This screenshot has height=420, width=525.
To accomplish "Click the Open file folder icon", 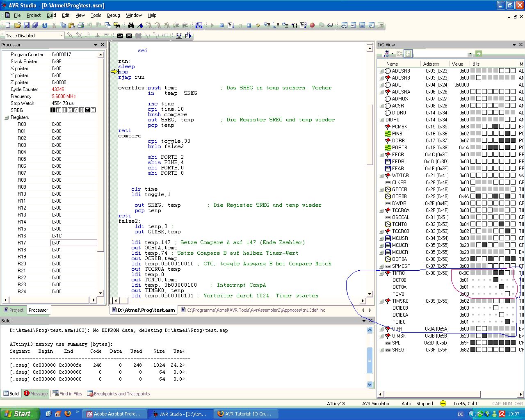I will pyautogui.click(x=17, y=25).
